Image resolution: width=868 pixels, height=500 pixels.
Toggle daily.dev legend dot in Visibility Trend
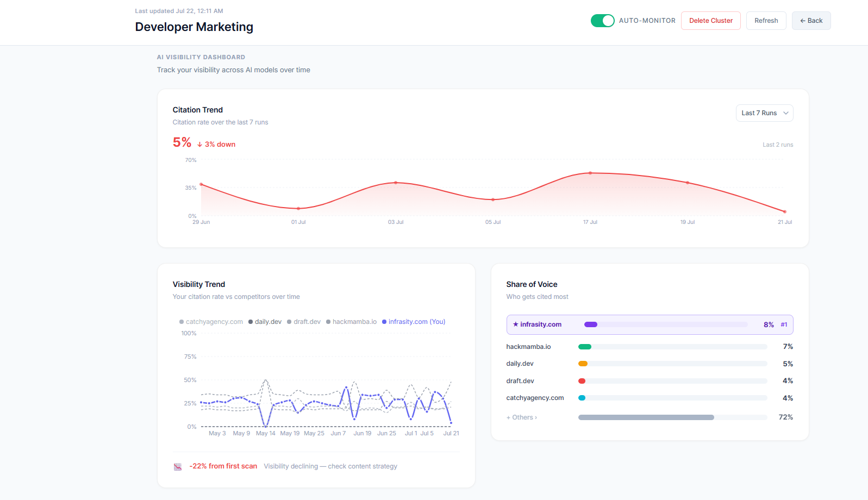[251, 322]
